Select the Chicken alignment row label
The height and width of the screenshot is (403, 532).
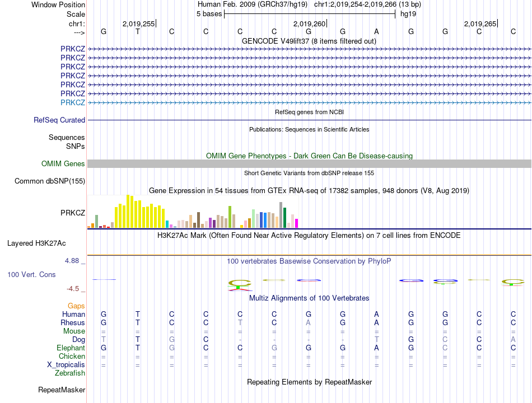72,356
